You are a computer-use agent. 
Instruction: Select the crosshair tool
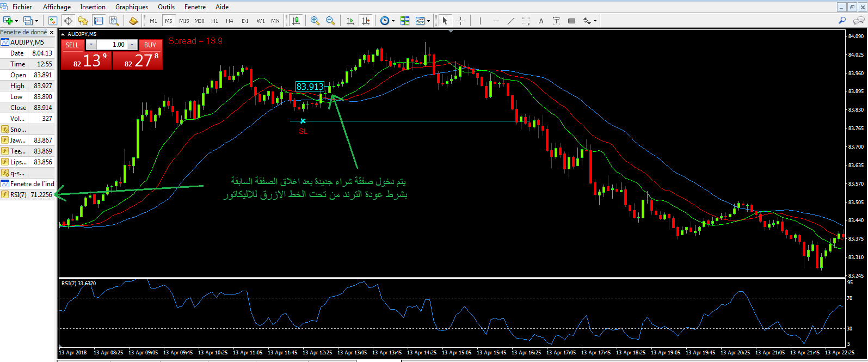coord(460,21)
